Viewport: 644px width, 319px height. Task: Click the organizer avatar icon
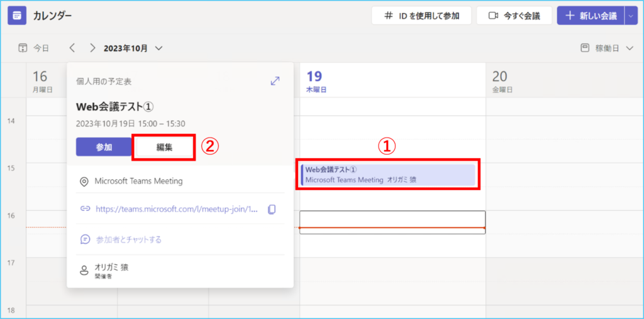[x=84, y=271]
